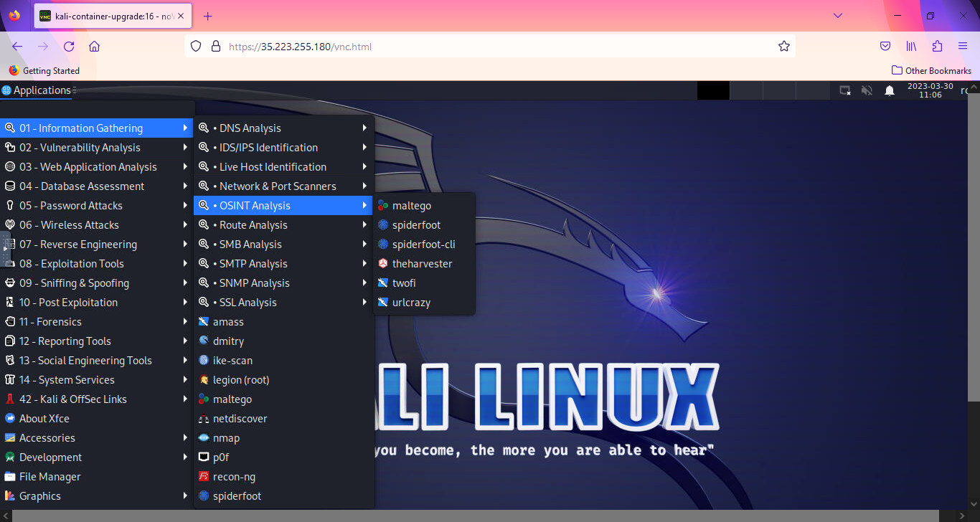Expand Network & Port Scanners arrow
980x522 pixels.
coord(364,186)
